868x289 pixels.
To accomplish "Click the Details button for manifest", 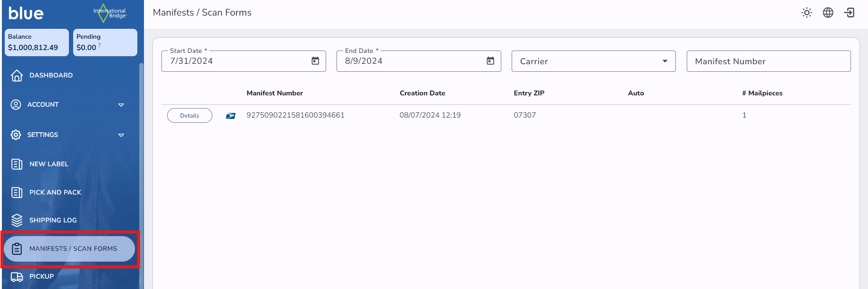I will coord(190,116).
